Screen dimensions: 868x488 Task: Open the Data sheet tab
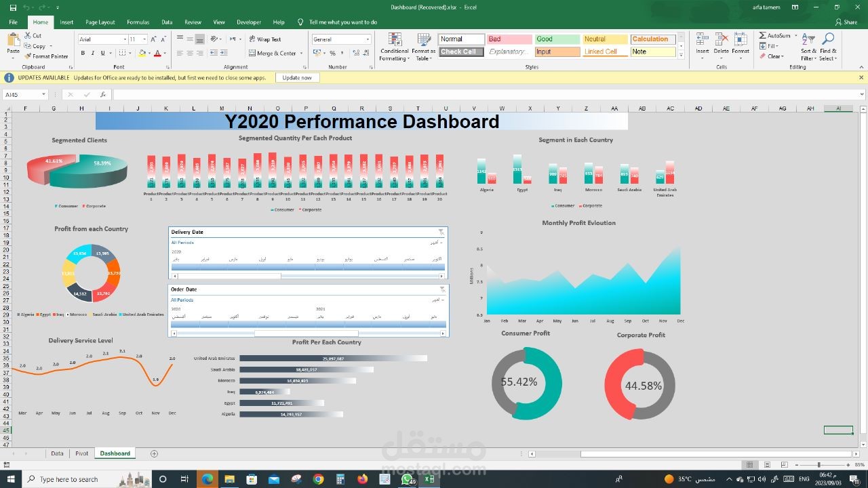pyautogui.click(x=57, y=453)
